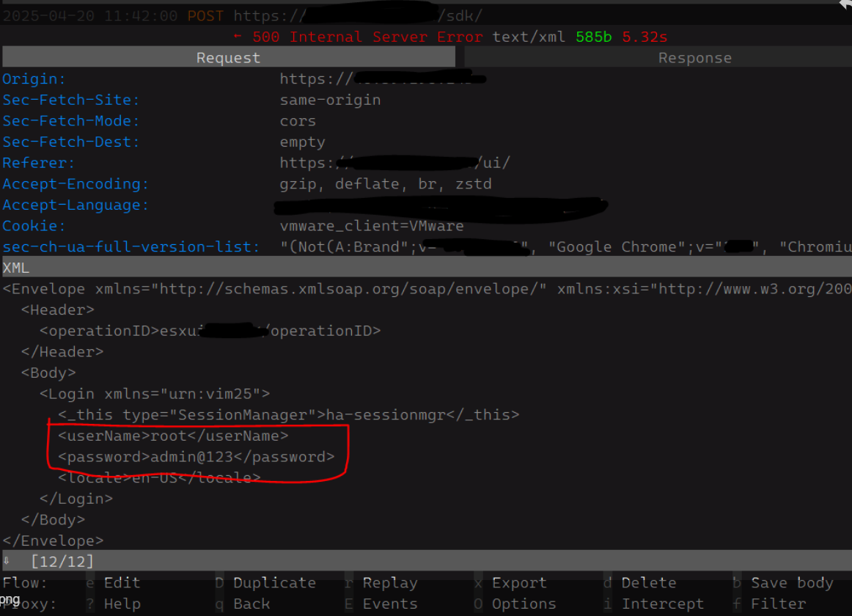The image size is (852, 616).
Task: Switch to the Response tab
Action: click(694, 58)
